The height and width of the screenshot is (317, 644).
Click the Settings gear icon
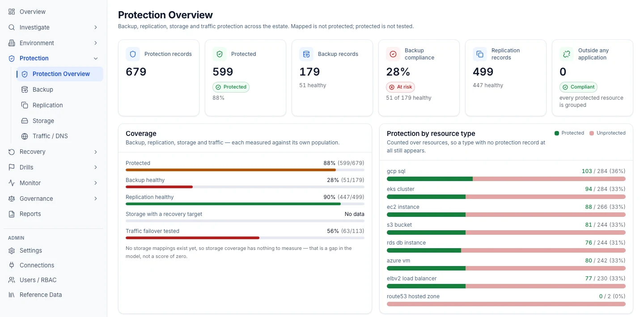tap(12, 250)
